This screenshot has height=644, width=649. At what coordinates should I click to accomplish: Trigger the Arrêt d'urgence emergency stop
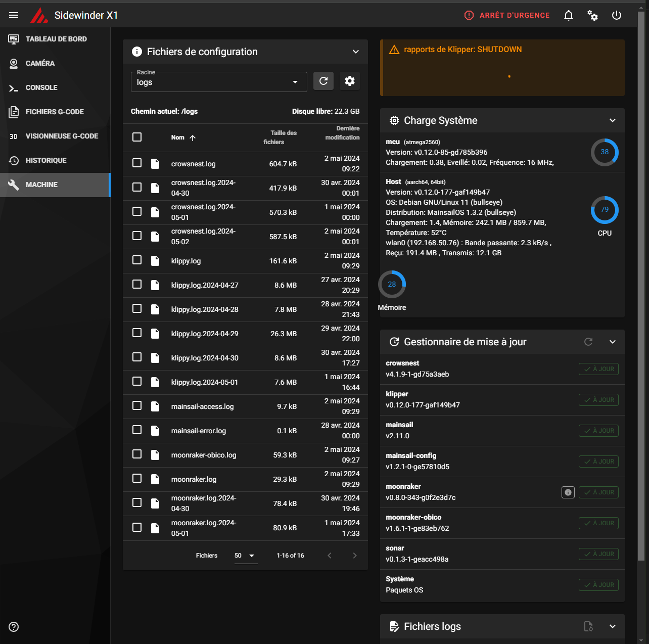[x=507, y=15]
